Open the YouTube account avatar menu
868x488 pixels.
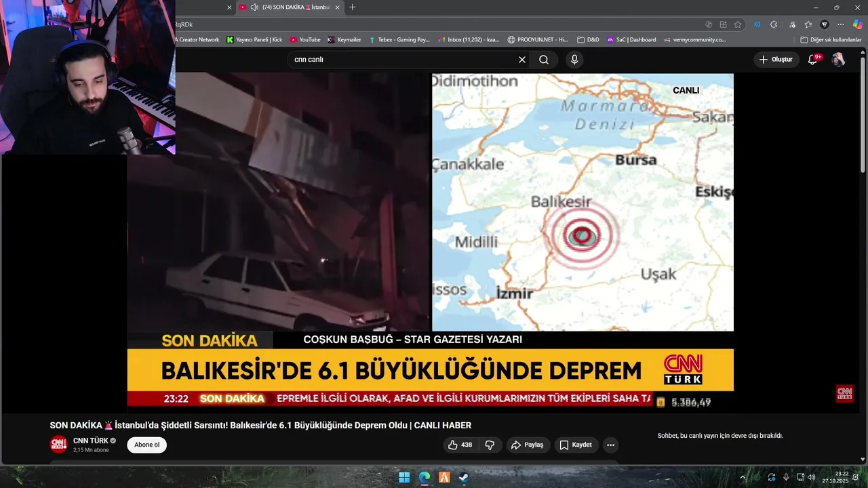click(x=838, y=60)
